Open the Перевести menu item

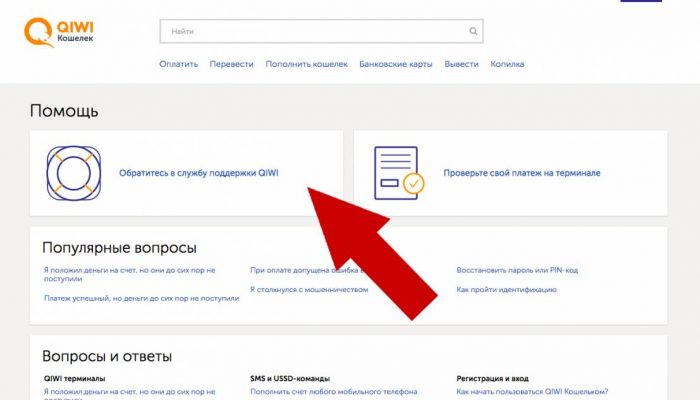[232, 64]
